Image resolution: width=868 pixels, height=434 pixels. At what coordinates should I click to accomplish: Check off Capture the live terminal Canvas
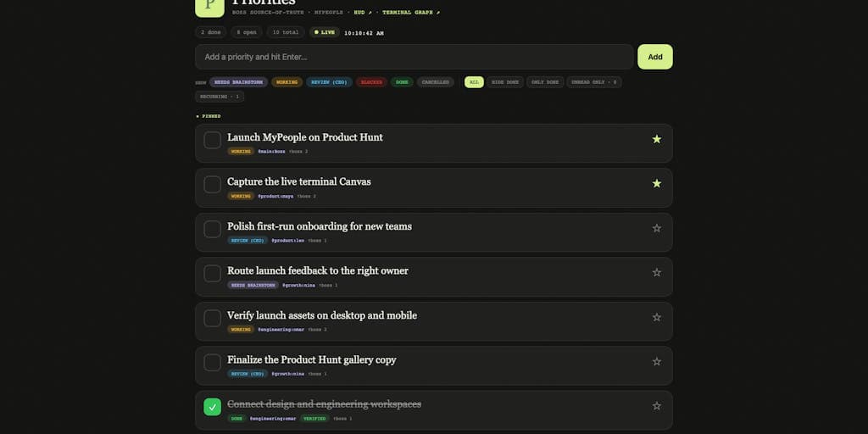tap(213, 184)
